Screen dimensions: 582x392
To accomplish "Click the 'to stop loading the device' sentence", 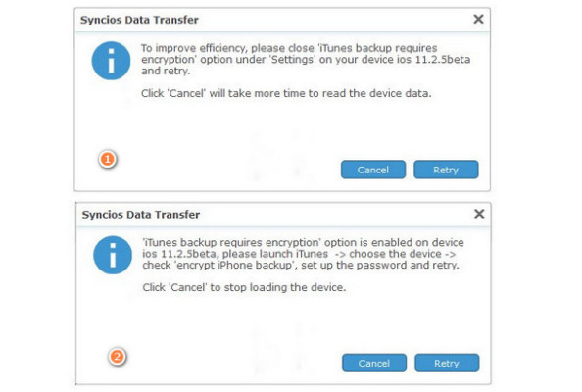I will (244, 287).
